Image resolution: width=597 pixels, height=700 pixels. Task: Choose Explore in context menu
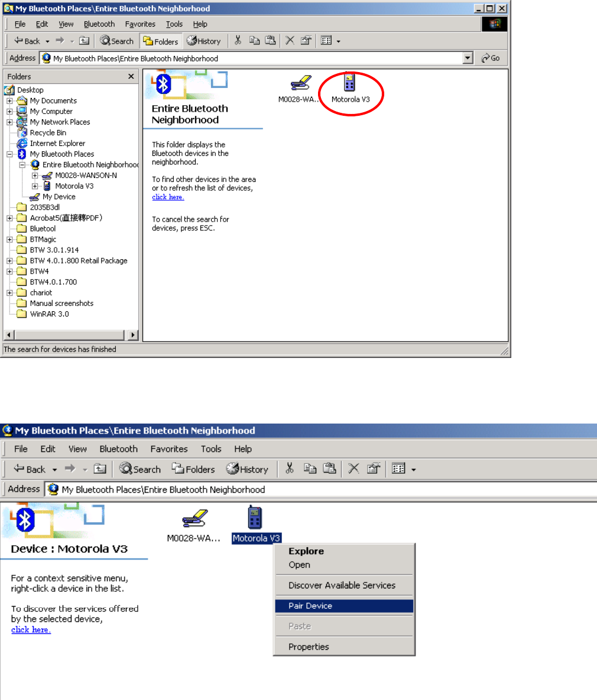(344, 551)
